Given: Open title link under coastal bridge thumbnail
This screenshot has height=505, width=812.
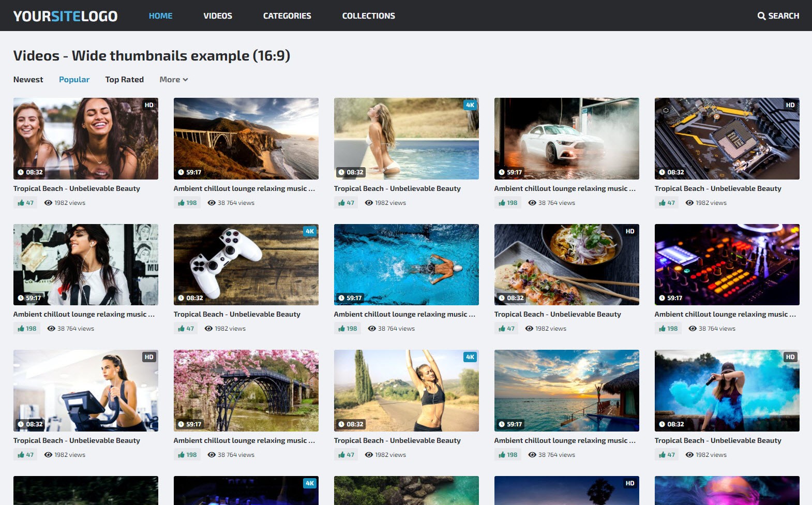Looking at the screenshot, I should 244,189.
